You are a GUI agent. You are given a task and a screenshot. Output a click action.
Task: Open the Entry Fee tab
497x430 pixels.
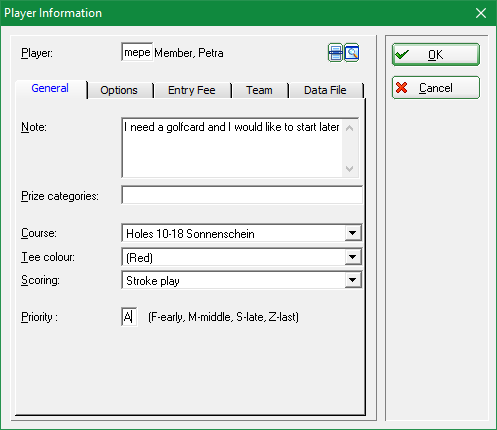click(192, 90)
